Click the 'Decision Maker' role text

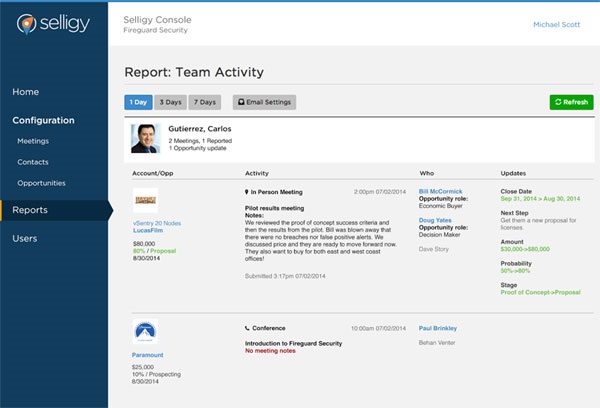coord(439,235)
